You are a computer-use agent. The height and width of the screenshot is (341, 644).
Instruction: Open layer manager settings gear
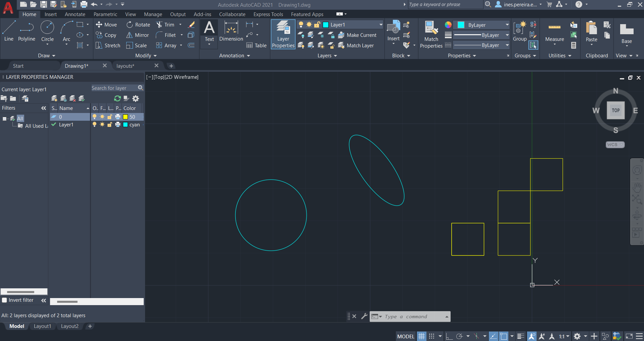pyautogui.click(x=136, y=98)
